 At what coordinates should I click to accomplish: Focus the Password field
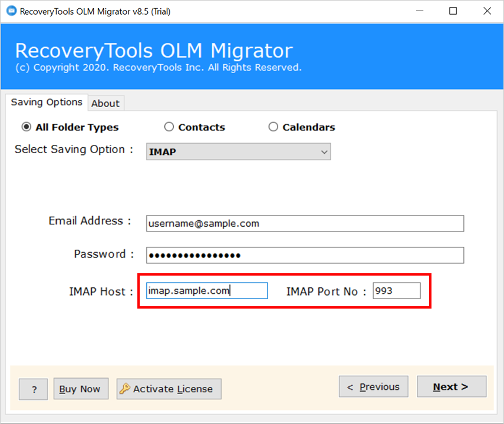pyautogui.click(x=305, y=256)
